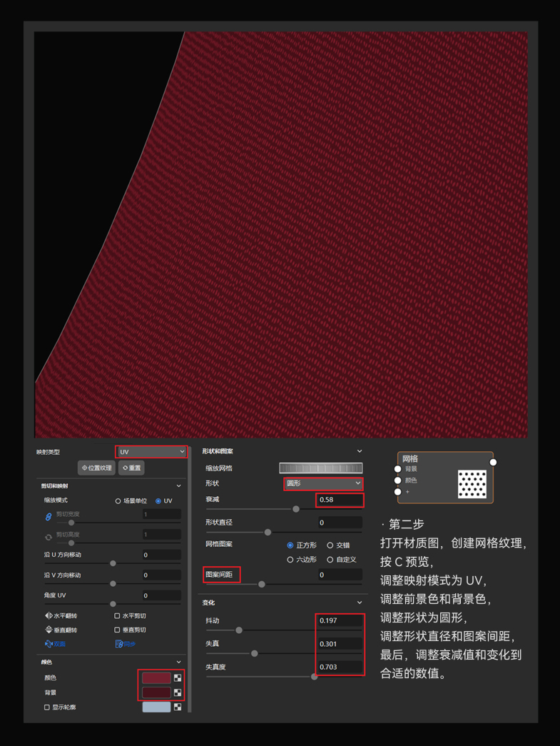Click the 网格 node output socket
Screen dimensions: 560x746
point(493,462)
